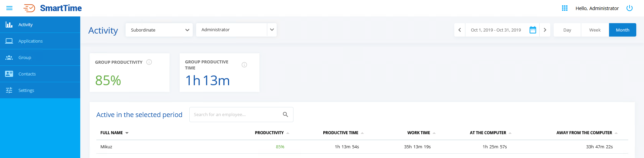Click the apps grid icon

tap(565, 8)
